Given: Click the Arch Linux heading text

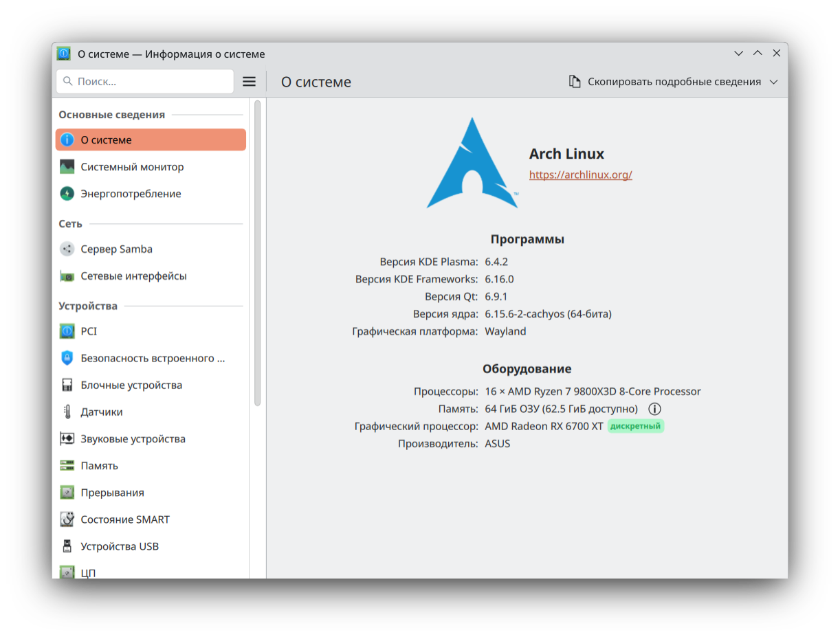Looking at the screenshot, I should pyautogui.click(x=566, y=154).
